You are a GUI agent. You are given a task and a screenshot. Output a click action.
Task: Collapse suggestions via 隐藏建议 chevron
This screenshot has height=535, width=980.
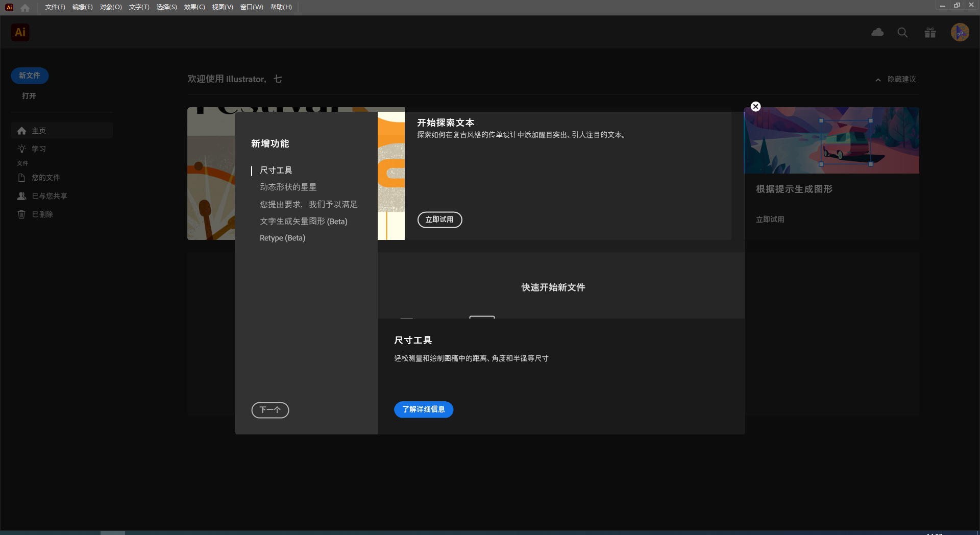click(x=877, y=80)
